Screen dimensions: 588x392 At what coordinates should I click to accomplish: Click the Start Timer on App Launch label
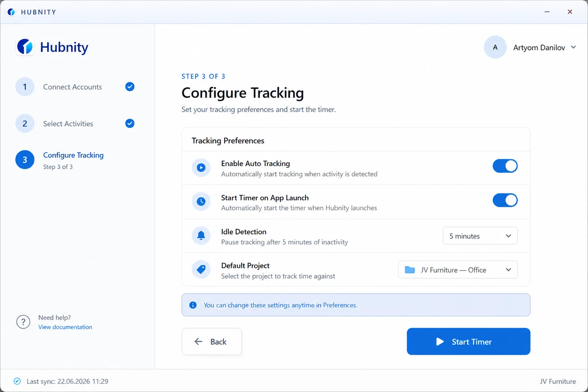click(265, 198)
